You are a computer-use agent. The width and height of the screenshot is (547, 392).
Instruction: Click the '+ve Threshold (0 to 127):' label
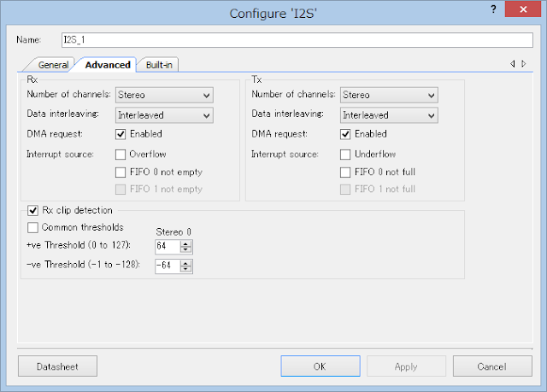click(79, 245)
